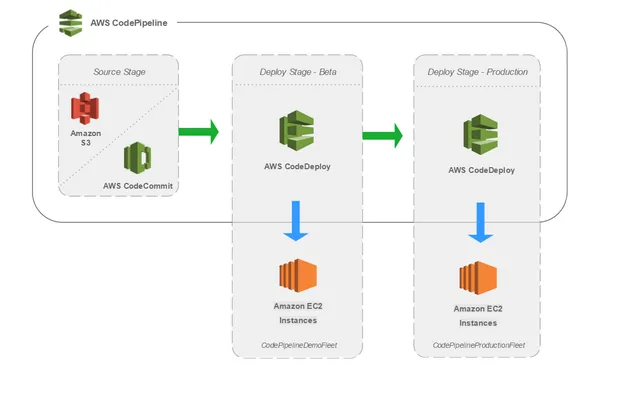Click the 'CodePipelineDemoFleet' caption

coord(299,345)
